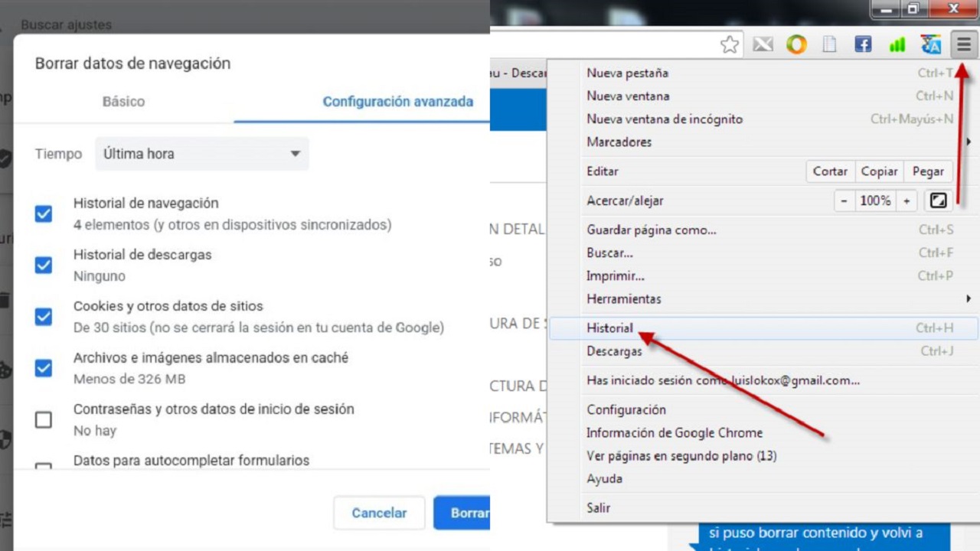Open the Facebook extension
Viewport: 980px width, 551px height.
(x=863, y=44)
